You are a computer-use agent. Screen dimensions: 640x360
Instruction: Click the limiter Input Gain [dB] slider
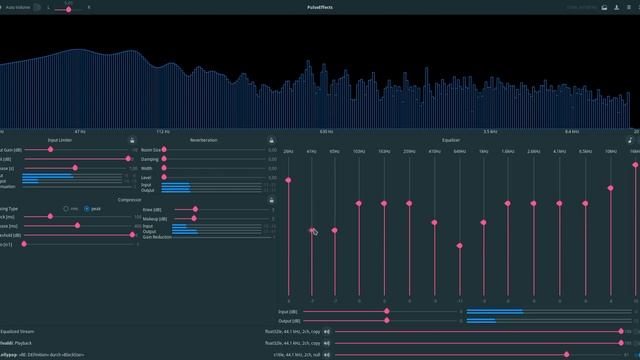click(x=76, y=150)
